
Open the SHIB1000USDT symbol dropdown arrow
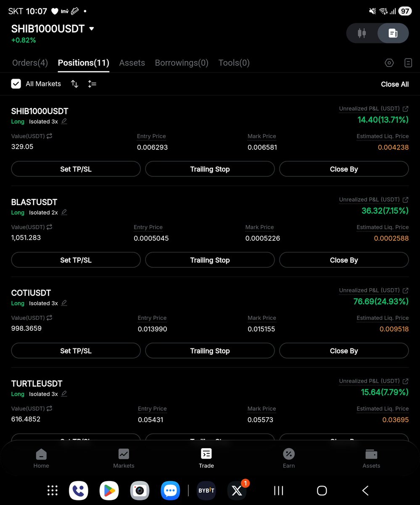coord(92,29)
